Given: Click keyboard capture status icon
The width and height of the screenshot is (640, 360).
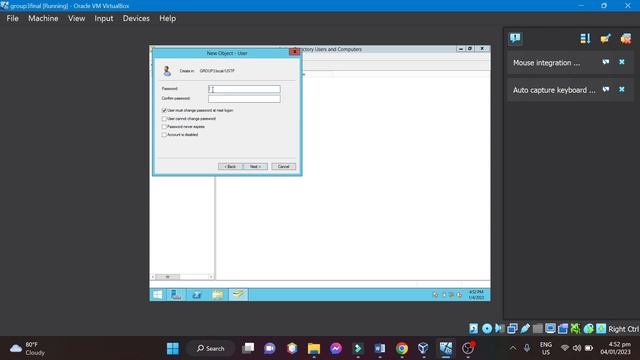Looking at the screenshot, I should pyautogui.click(x=601, y=329).
